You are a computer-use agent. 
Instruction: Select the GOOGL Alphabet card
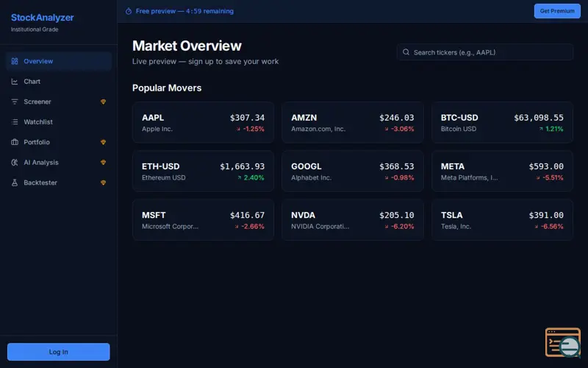pyautogui.click(x=353, y=171)
